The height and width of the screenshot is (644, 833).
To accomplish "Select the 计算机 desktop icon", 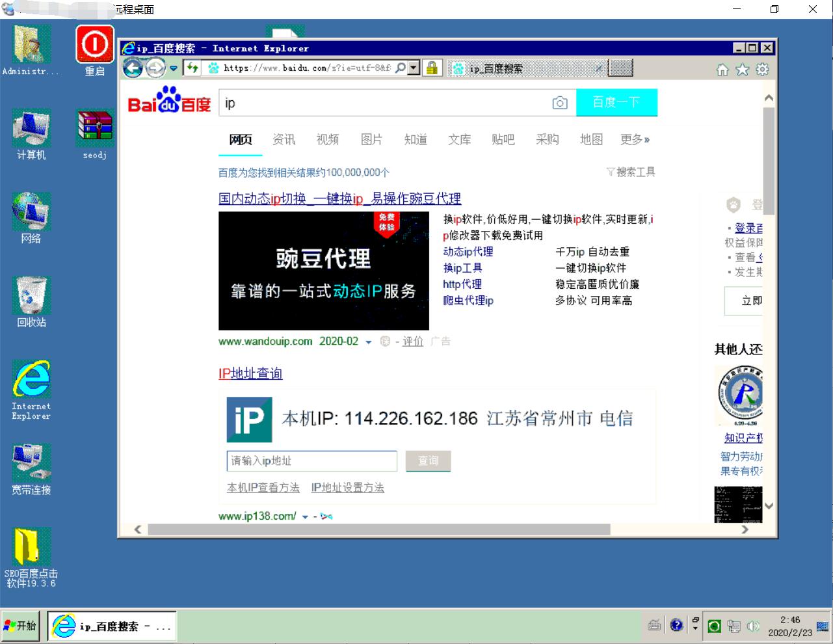I will click(31, 135).
